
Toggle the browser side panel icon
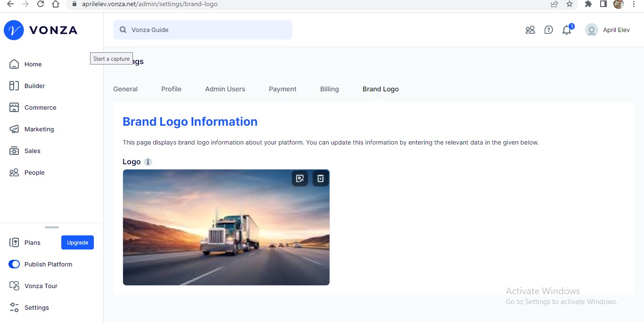pos(603,4)
